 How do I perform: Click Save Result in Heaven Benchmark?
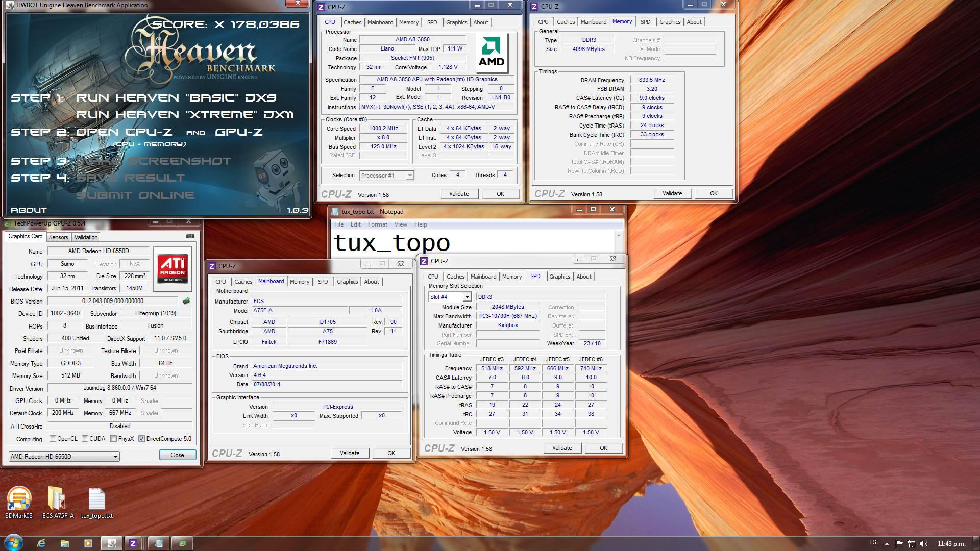click(131, 178)
